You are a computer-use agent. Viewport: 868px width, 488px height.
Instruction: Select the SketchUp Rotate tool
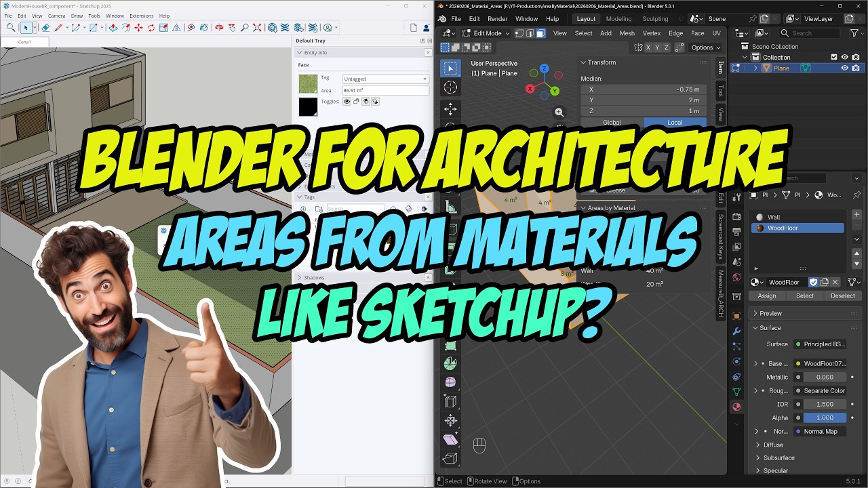[x=151, y=28]
